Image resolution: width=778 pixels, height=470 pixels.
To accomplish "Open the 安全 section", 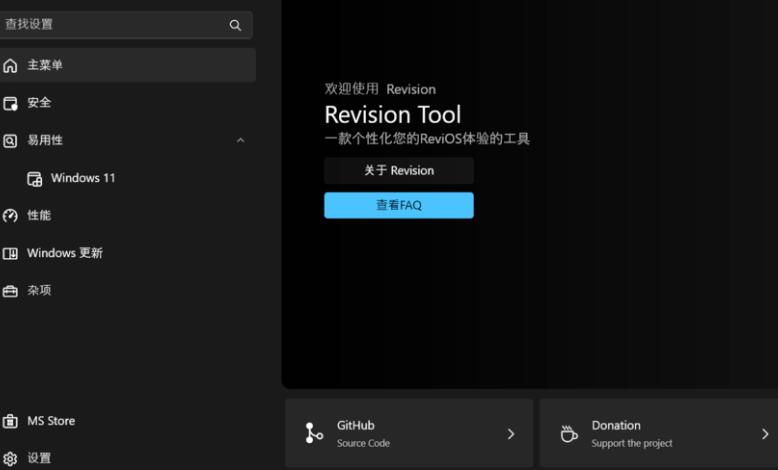I will [128, 103].
